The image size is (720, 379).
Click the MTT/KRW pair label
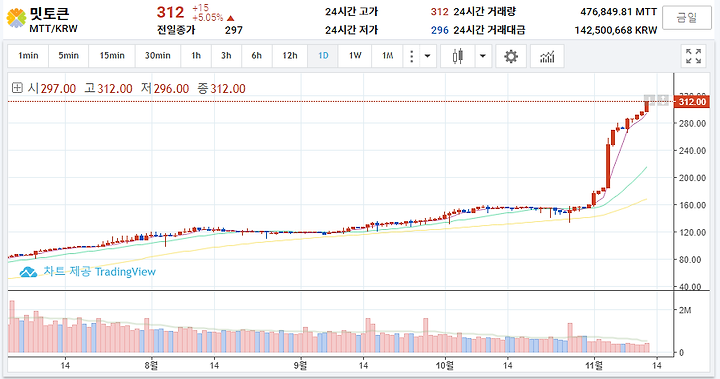pos(53,28)
